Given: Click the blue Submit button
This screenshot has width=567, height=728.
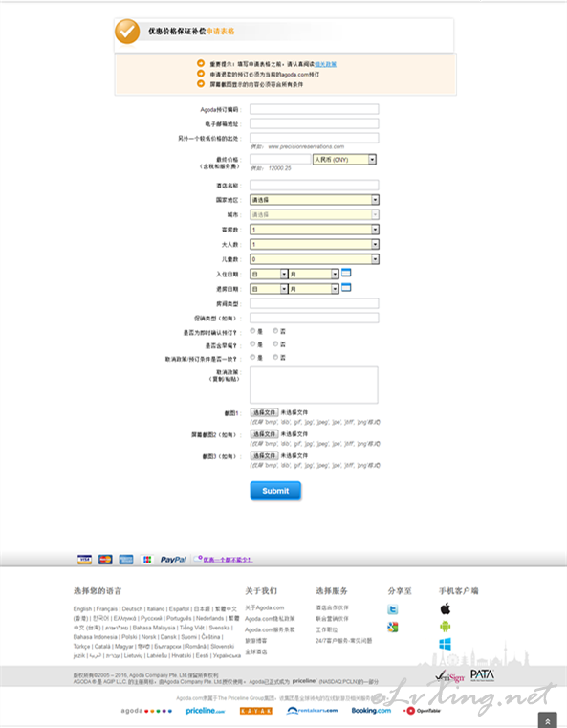Looking at the screenshot, I should 275,491.
